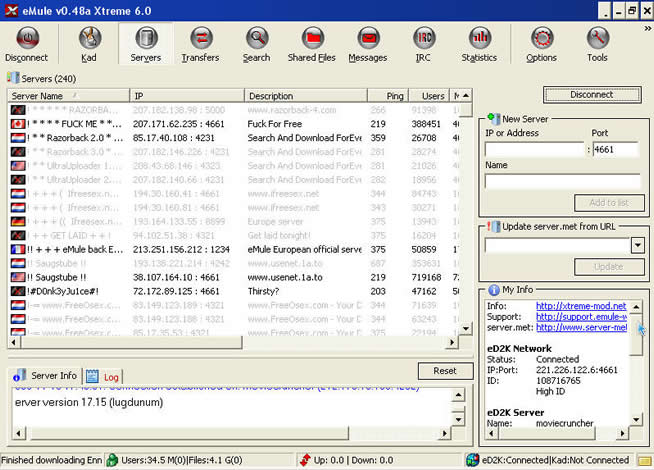Click log pane horizontal scrollbar thumb

(x=189, y=433)
